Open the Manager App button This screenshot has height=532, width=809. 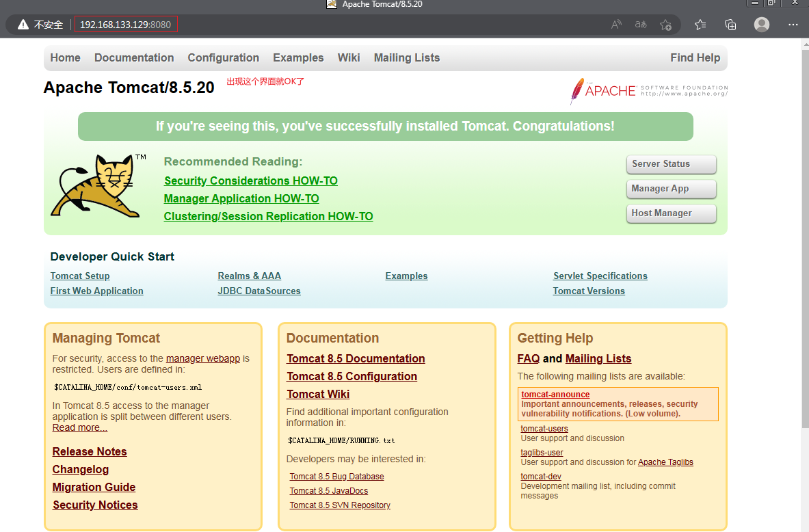tap(672, 189)
